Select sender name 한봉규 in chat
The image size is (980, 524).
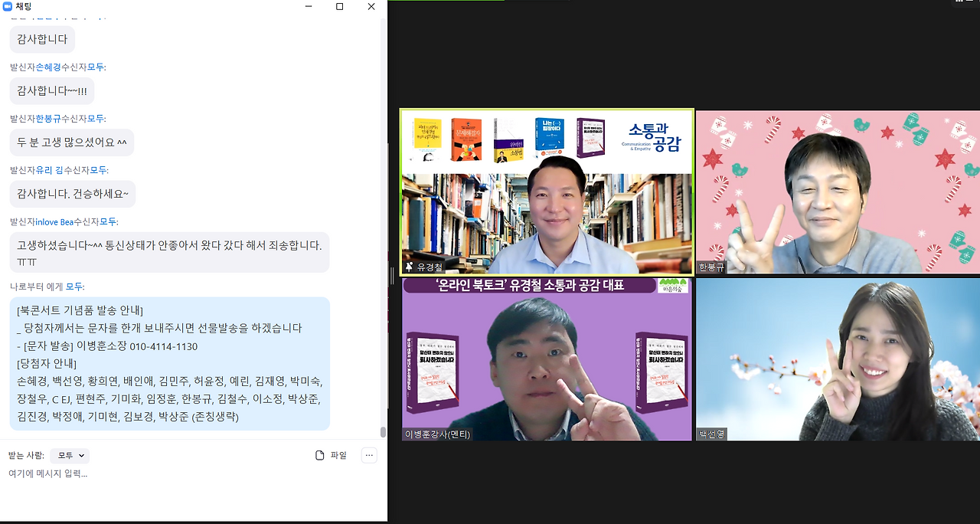coord(48,118)
